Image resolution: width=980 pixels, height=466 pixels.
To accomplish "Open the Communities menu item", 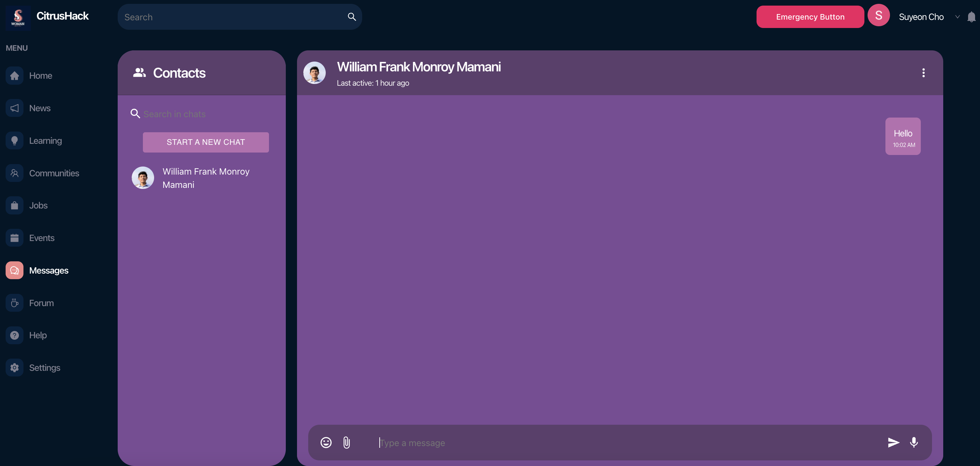I will pyautogui.click(x=54, y=173).
